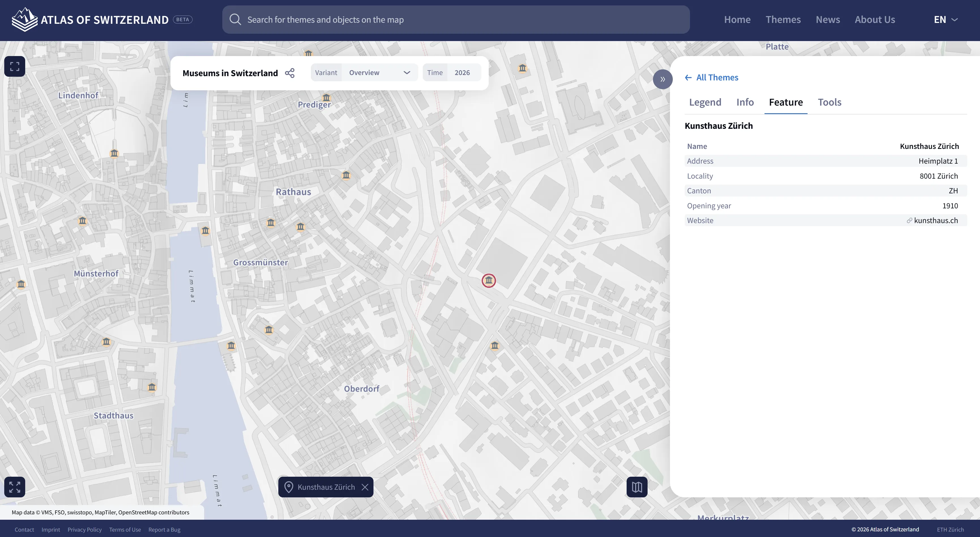The height and width of the screenshot is (537, 980).
Task: Click the Oberdorf map label
Action: click(361, 389)
